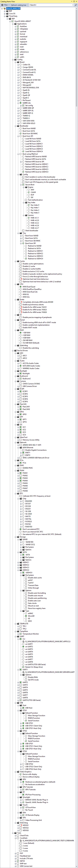
Task: Choose HAB v4.1.1 version
Action: pyautogui.click(x=29, y=218)
